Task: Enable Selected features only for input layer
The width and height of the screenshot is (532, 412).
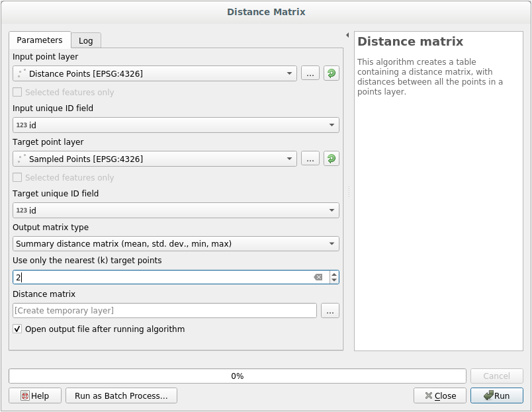Action: tap(17, 92)
